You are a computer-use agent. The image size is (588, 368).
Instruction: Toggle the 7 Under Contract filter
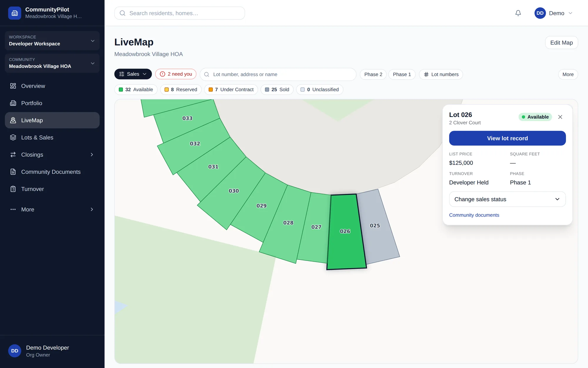231,89
